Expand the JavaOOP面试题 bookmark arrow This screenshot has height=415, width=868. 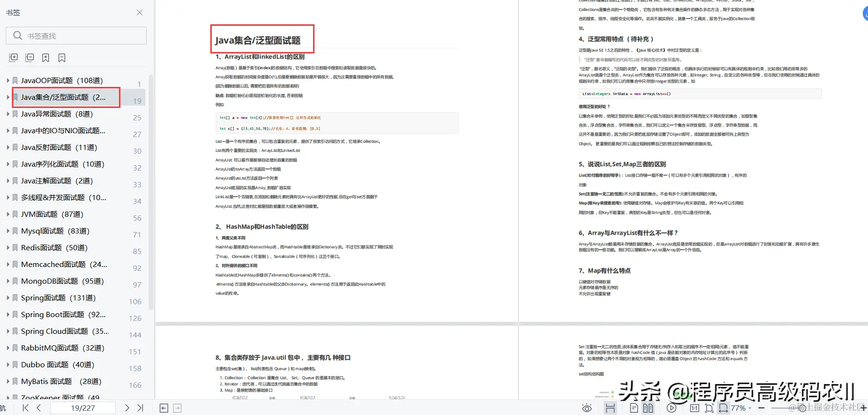(8, 80)
